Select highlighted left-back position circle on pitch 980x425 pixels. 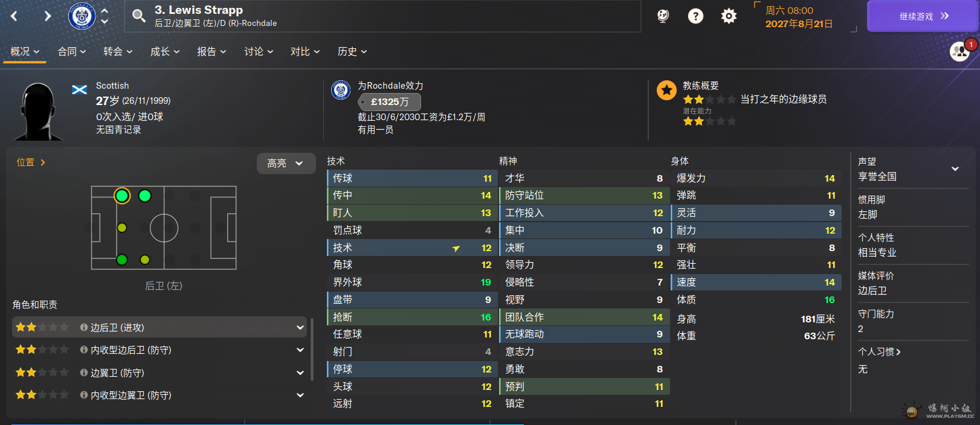coord(122,196)
